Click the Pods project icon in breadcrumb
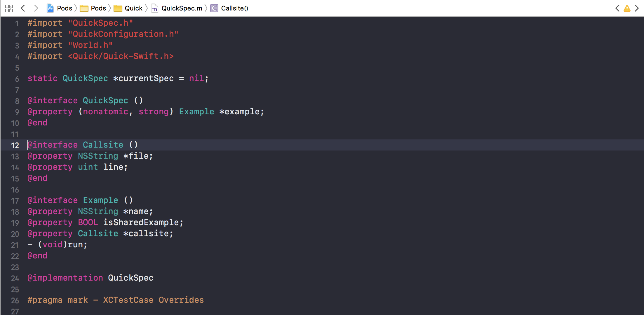Viewport: 644px width, 315px height. pos(50,8)
